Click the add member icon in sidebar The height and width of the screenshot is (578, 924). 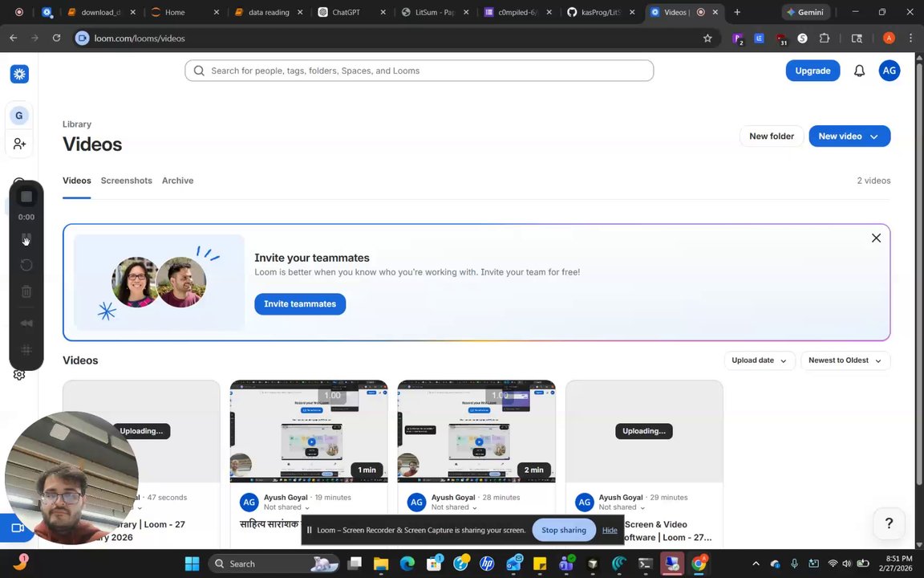point(19,144)
